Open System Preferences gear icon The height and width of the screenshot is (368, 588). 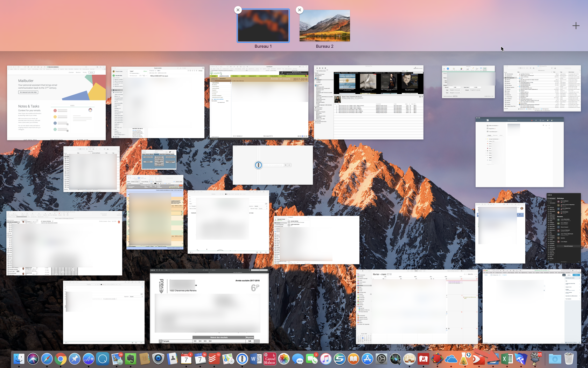pyautogui.click(x=381, y=359)
